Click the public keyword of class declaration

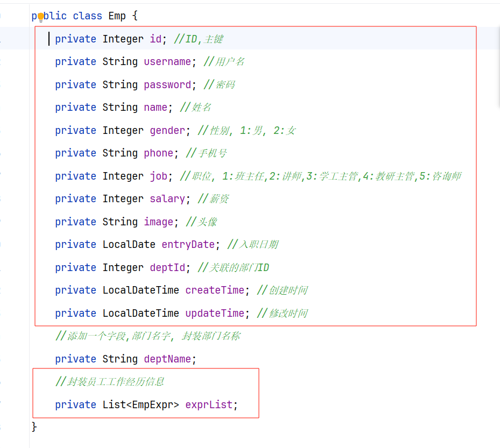pyautogui.click(x=49, y=16)
